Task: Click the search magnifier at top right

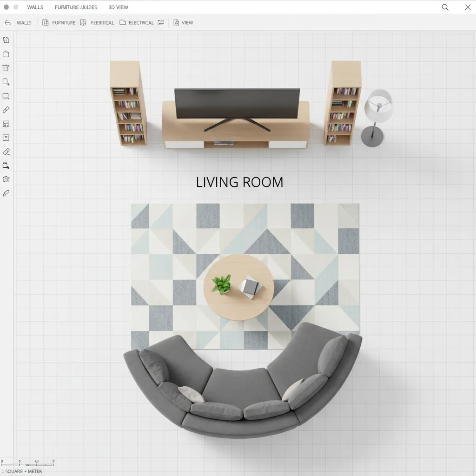Action: pyautogui.click(x=445, y=7)
